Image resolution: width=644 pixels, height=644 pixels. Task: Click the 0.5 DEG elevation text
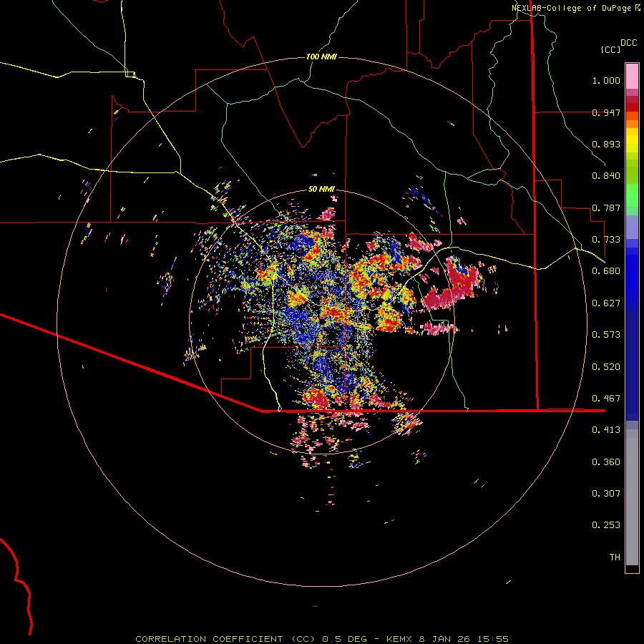point(345,639)
